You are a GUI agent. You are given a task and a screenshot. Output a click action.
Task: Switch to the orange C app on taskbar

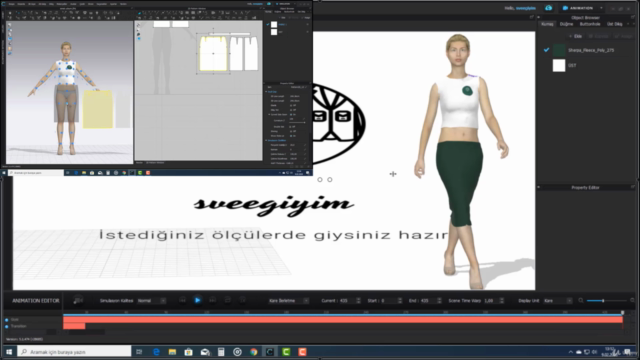tap(302, 352)
